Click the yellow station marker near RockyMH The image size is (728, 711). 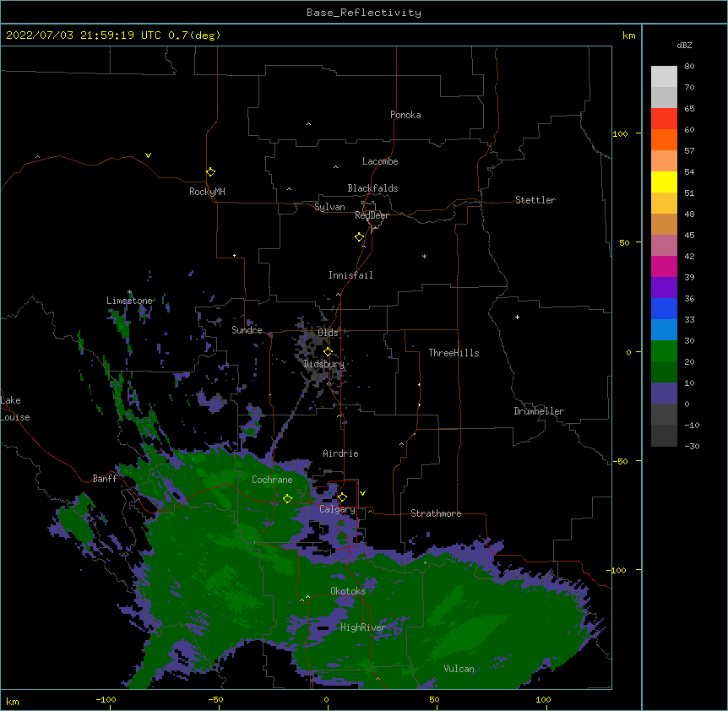pos(210,172)
